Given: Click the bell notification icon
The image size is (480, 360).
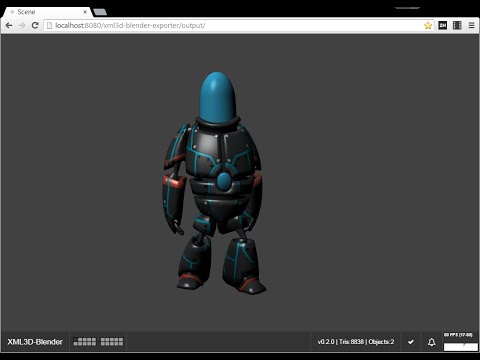Looking at the screenshot, I should coord(432,342).
